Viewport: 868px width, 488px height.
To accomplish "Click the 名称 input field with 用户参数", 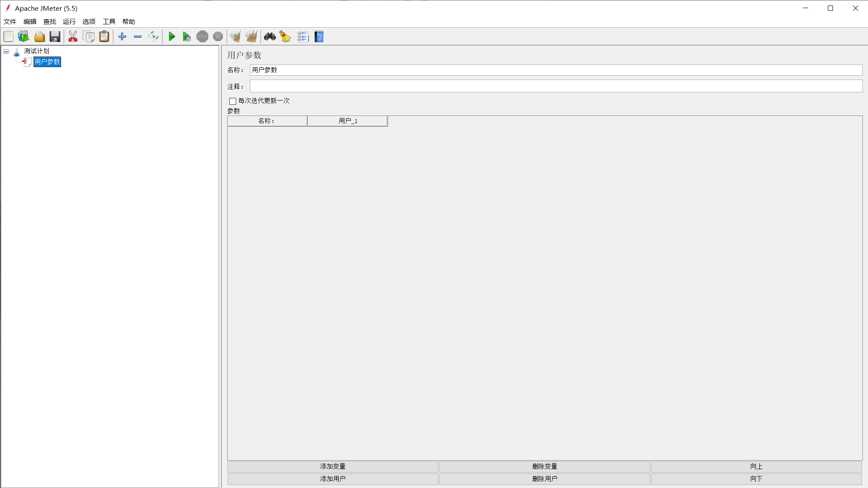I will [x=556, y=70].
